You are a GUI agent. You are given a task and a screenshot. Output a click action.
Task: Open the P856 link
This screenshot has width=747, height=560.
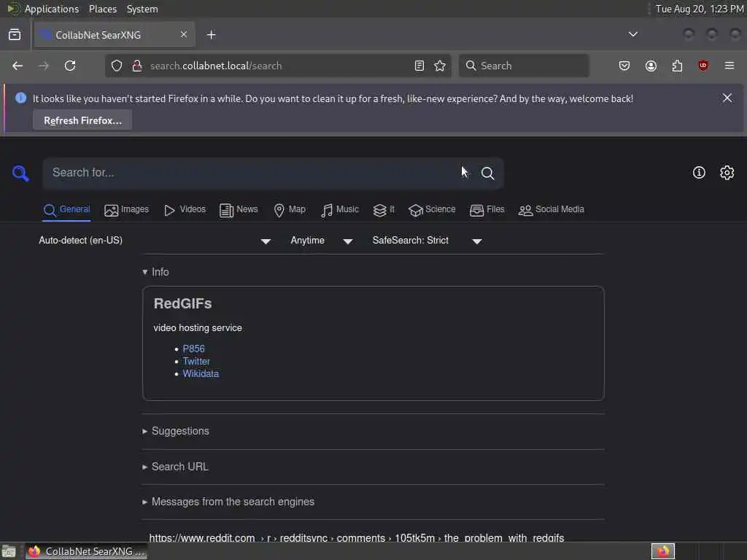(x=193, y=349)
